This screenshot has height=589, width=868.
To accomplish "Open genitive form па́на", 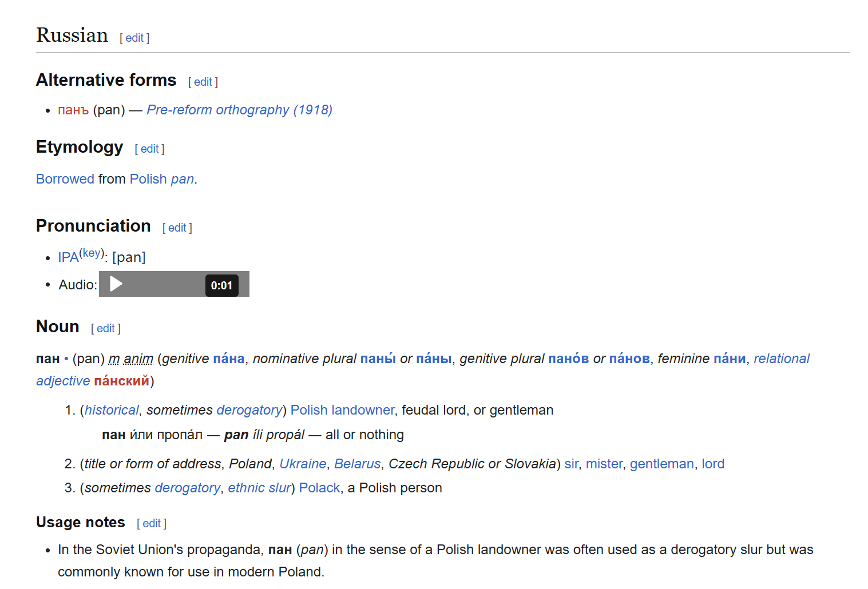I will (229, 359).
